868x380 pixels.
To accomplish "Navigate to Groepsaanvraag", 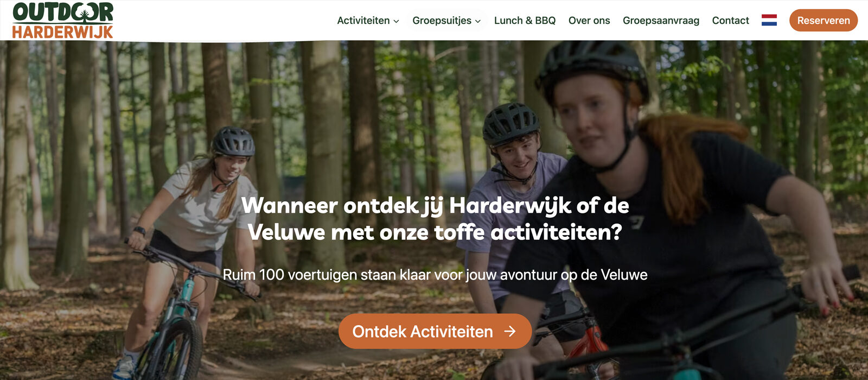I will click(661, 20).
